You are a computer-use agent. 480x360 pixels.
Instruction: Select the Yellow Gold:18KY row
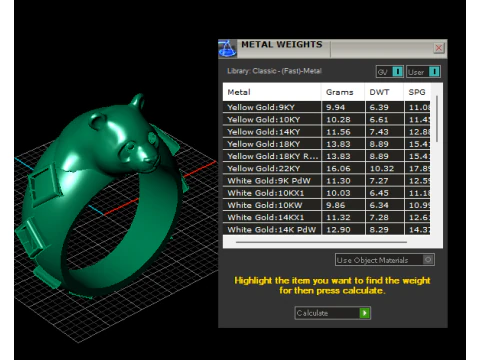coord(327,144)
